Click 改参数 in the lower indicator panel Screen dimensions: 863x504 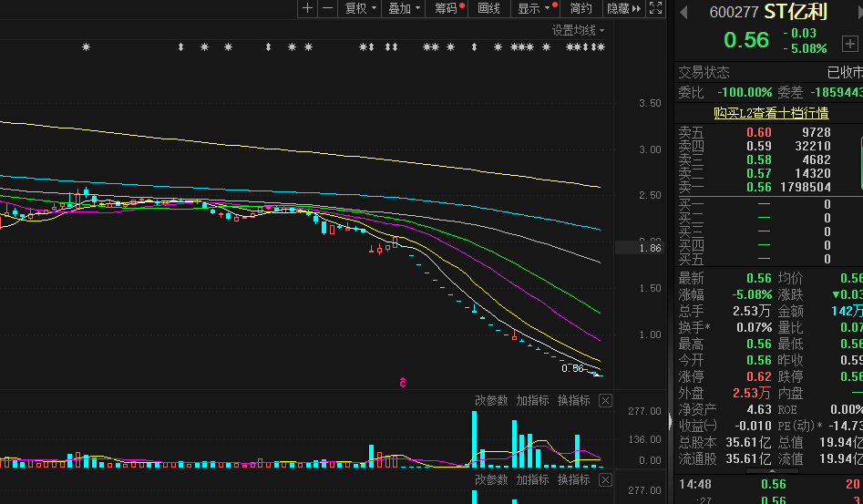pyautogui.click(x=491, y=479)
